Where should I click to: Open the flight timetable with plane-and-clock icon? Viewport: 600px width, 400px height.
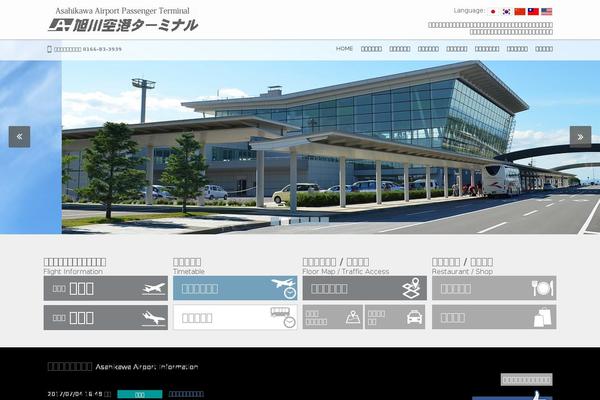coord(235,288)
